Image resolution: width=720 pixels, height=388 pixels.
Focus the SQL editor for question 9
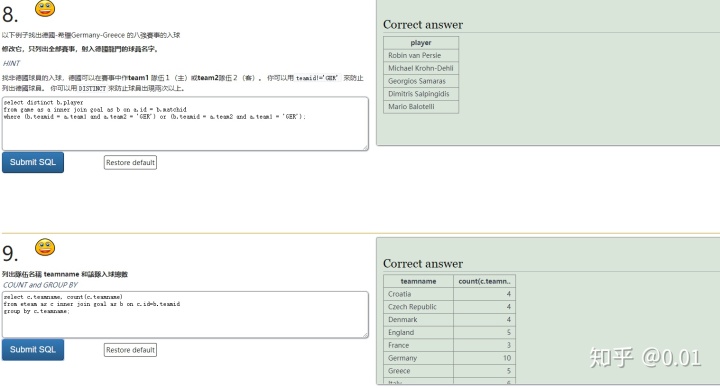(185, 315)
